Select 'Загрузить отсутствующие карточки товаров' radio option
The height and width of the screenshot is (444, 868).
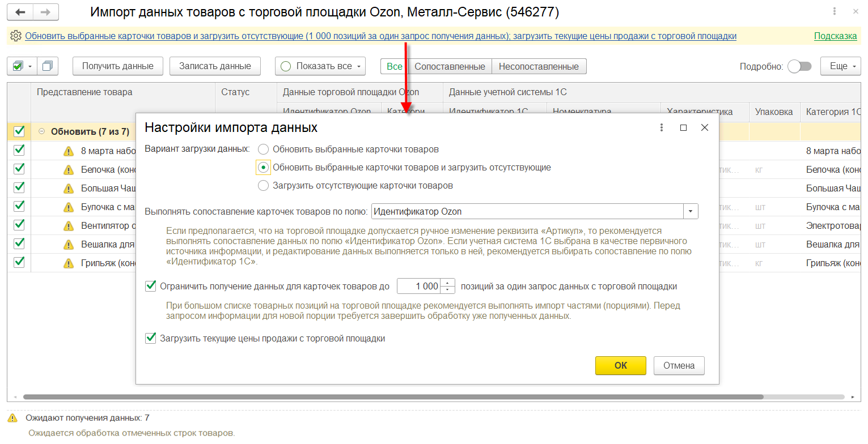coord(263,186)
